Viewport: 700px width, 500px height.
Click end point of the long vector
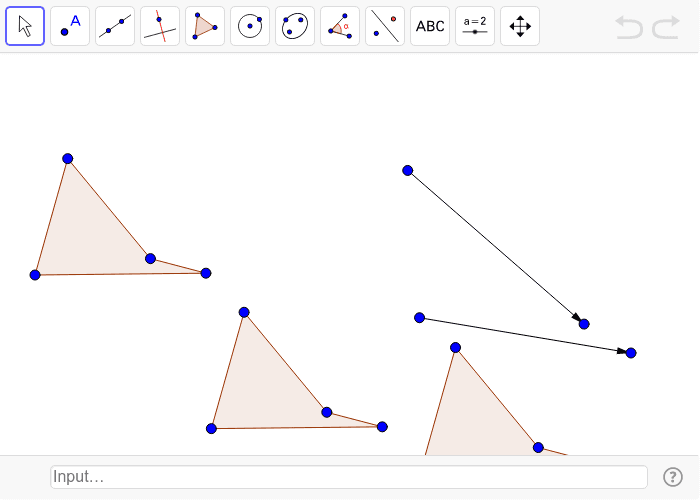point(584,324)
